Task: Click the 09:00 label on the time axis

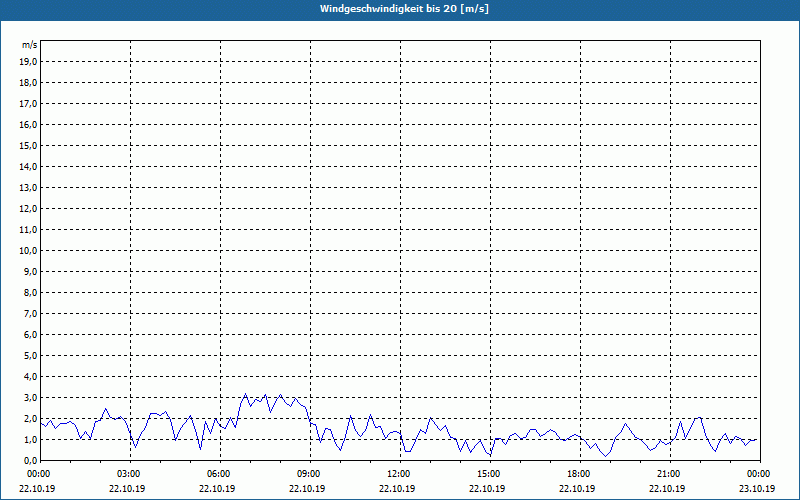Action: (x=310, y=474)
